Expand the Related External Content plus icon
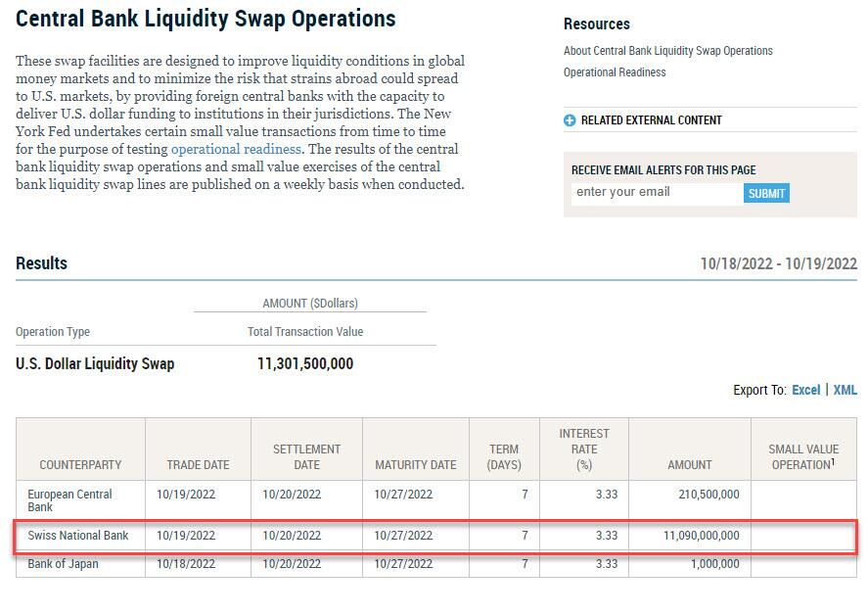This screenshot has width=868, height=615. (570, 120)
